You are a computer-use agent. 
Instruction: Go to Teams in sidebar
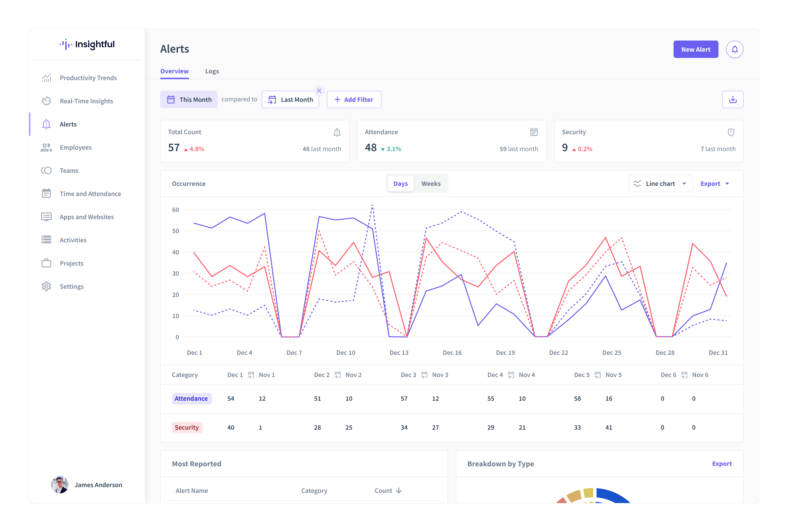tap(69, 171)
